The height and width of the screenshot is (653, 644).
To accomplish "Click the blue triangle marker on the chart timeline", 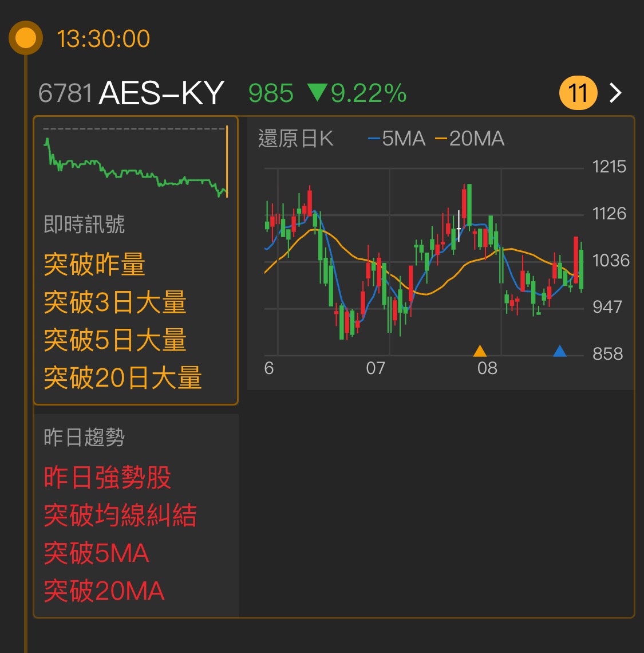I will 559,352.
